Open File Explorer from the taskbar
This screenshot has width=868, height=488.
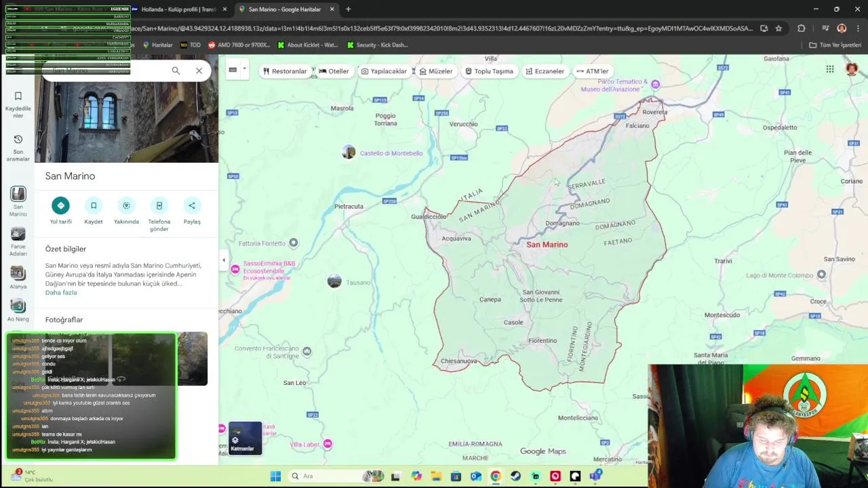[x=436, y=476]
